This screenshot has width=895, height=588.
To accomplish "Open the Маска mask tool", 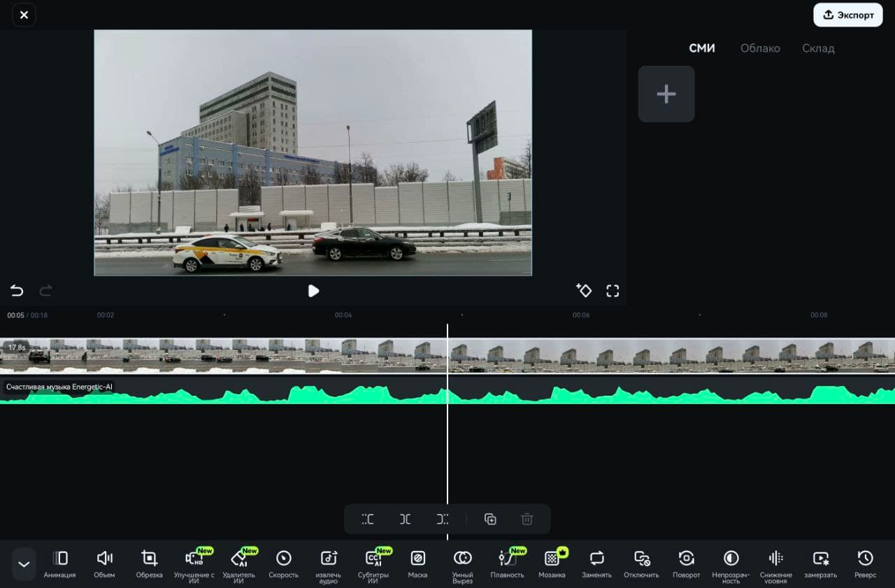I will point(417,564).
